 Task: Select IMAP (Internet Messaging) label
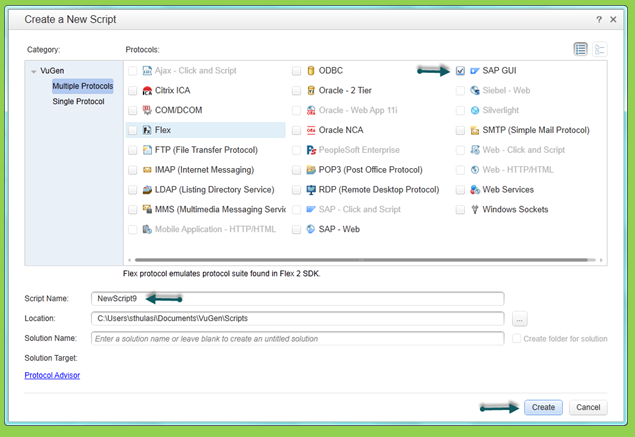coord(205,170)
